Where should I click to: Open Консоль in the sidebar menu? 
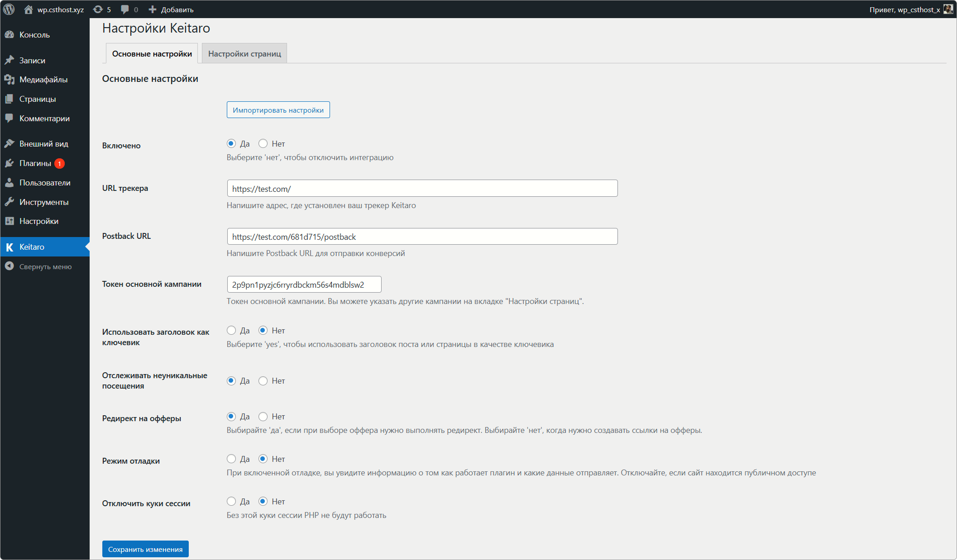coord(45,35)
